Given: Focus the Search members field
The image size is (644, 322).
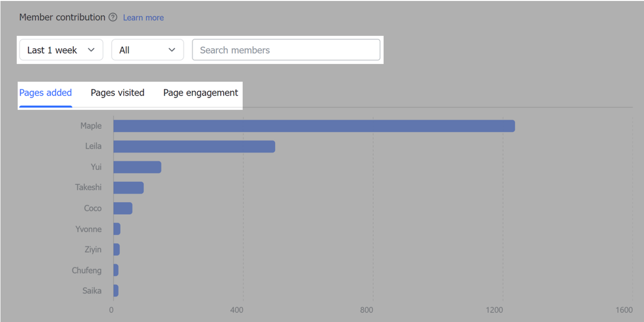Looking at the screenshot, I should [x=286, y=50].
